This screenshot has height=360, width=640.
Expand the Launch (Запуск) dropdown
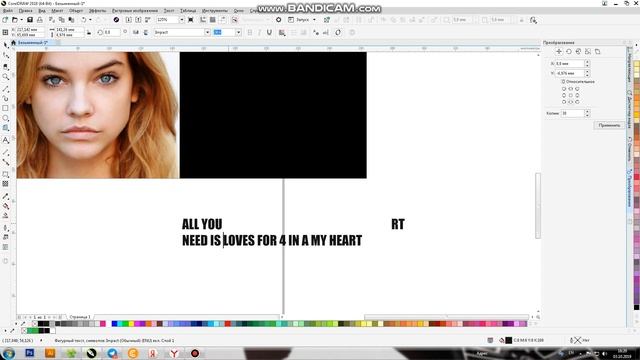pos(314,20)
